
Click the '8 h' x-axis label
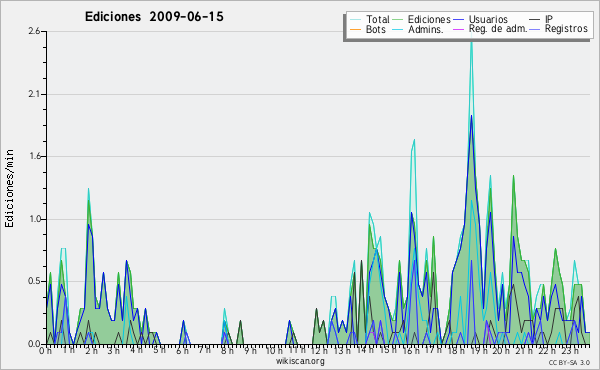pyautogui.click(x=227, y=351)
